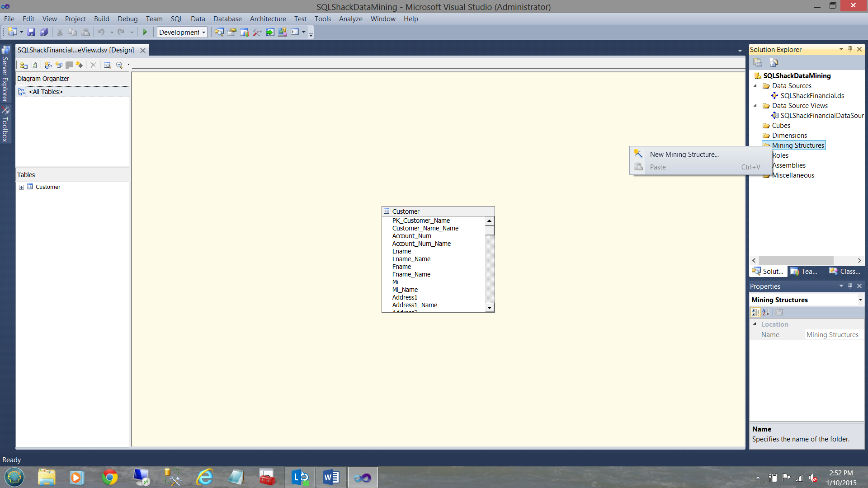Image resolution: width=868 pixels, height=488 pixels.
Task: Open the Database menu
Action: tap(227, 19)
